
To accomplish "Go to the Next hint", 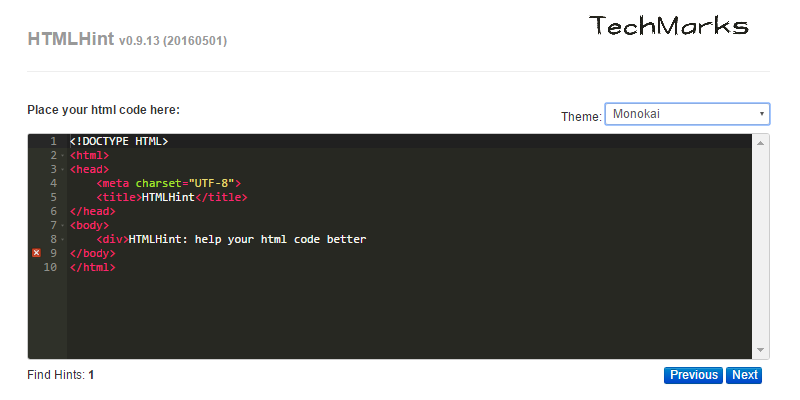I will pyautogui.click(x=744, y=375).
